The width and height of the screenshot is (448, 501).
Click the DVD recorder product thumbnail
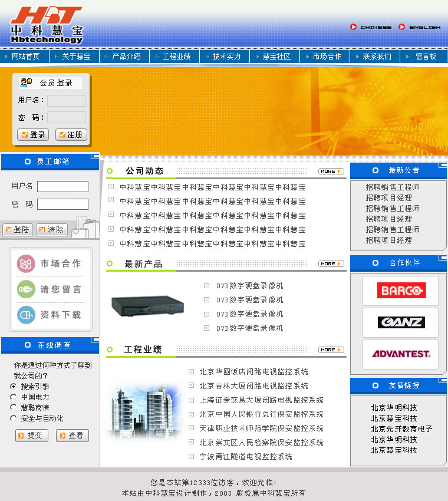coord(147,305)
